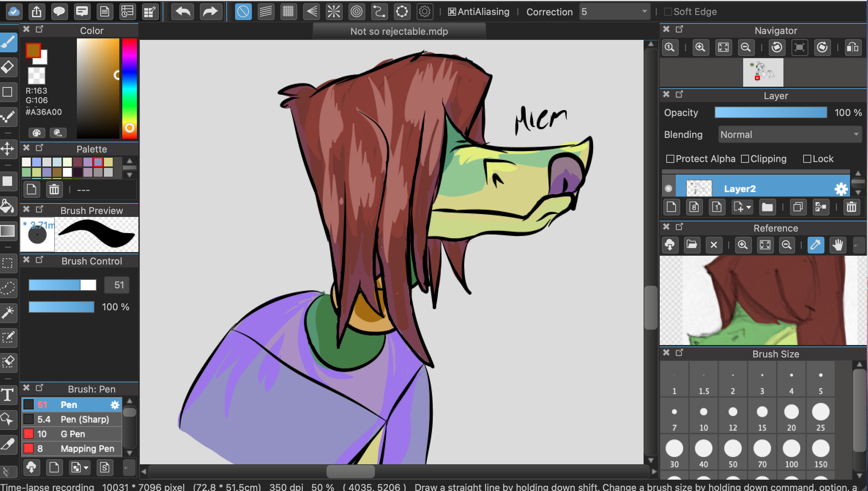Click the delete layer trash icon

click(851, 207)
